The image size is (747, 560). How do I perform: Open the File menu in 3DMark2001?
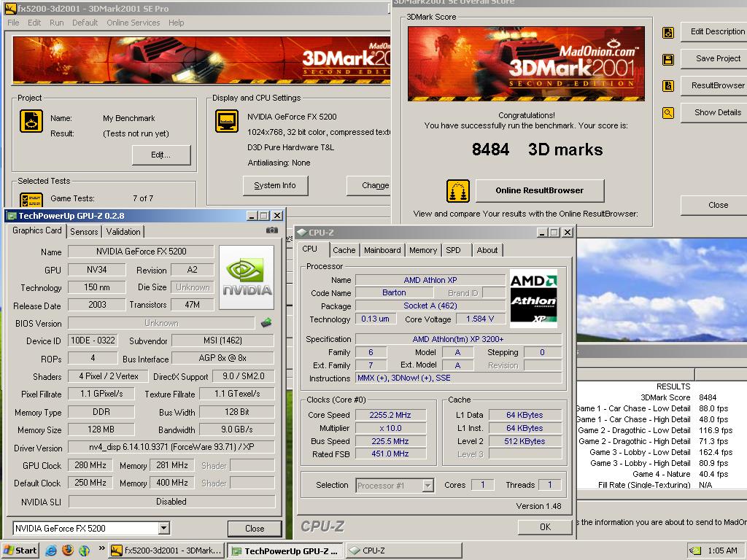click(x=13, y=23)
